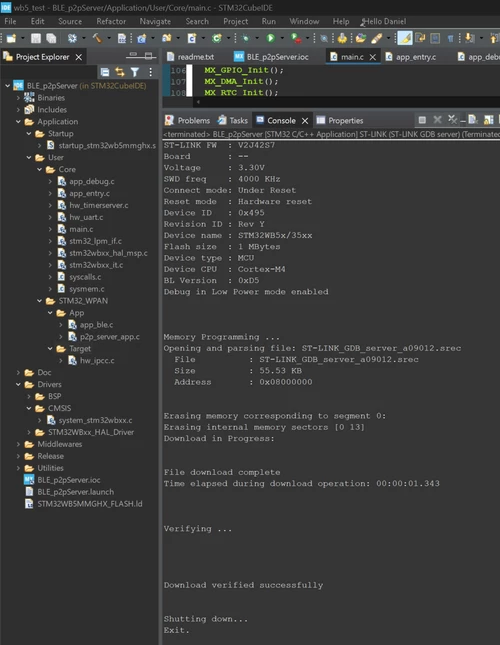500x645 pixels.
Task: Open the Project menu
Action: [236, 21]
